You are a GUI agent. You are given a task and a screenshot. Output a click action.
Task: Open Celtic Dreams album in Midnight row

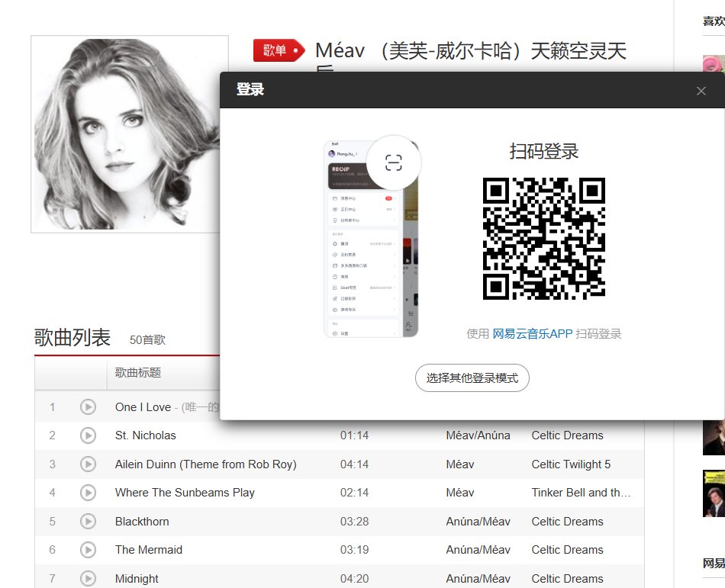click(x=567, y=579)
